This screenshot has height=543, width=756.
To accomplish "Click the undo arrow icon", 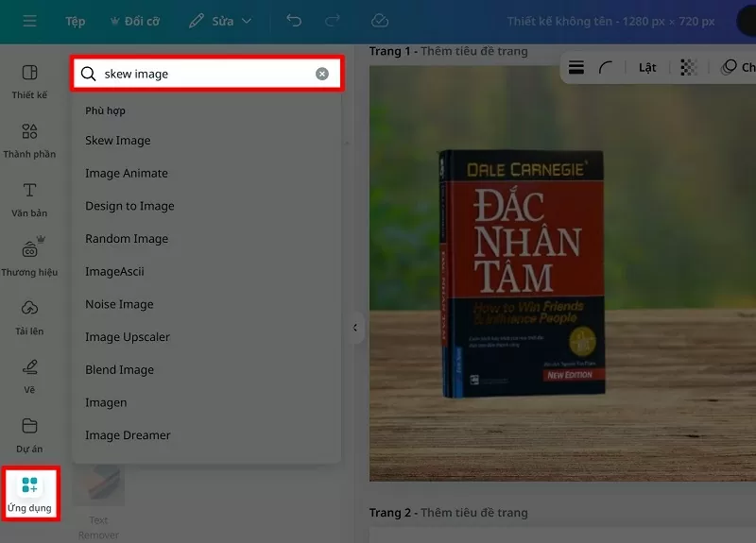I will (x=294, y=21).
